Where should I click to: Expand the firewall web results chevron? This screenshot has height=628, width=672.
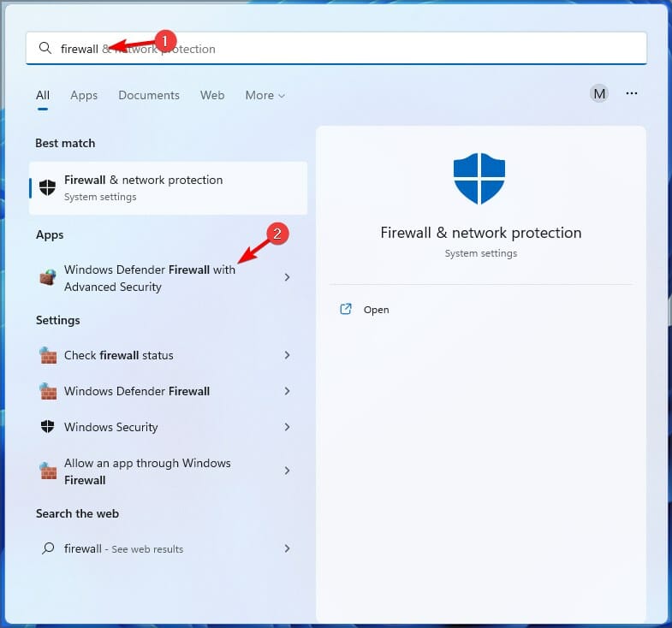[x=287, y=548]
